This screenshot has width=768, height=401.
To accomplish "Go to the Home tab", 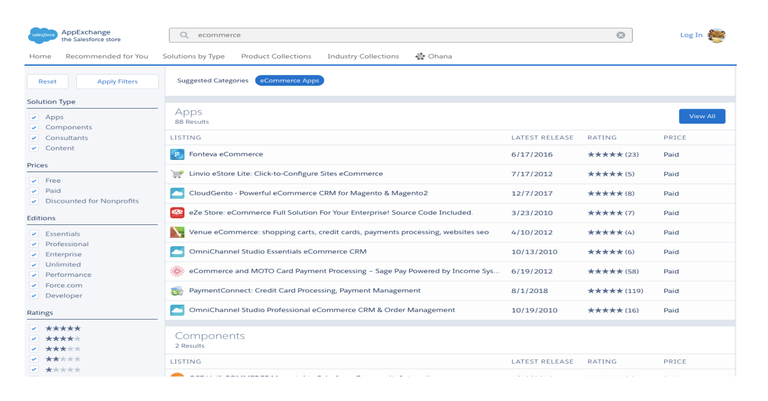I will tap(40, 56).
